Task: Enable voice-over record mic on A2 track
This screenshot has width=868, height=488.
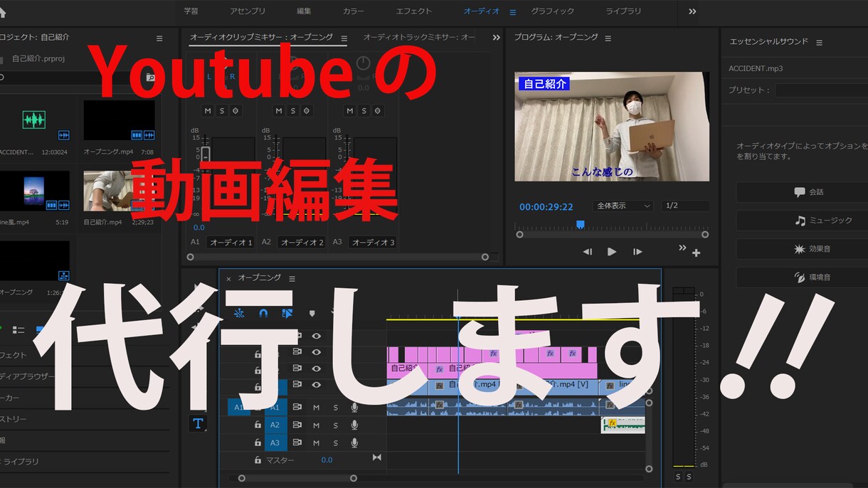Action: coord(354,425)
